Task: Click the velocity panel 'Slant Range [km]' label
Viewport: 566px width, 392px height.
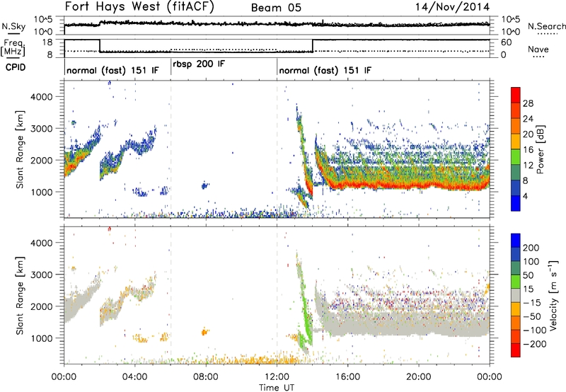Action: tap(20, 295)
